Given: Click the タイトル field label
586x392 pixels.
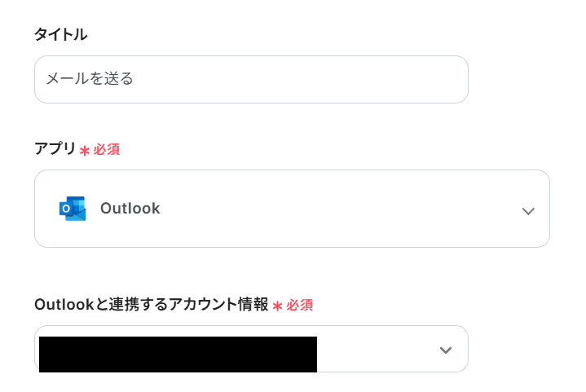Looking at the screenshot, I should pos(60,34).
